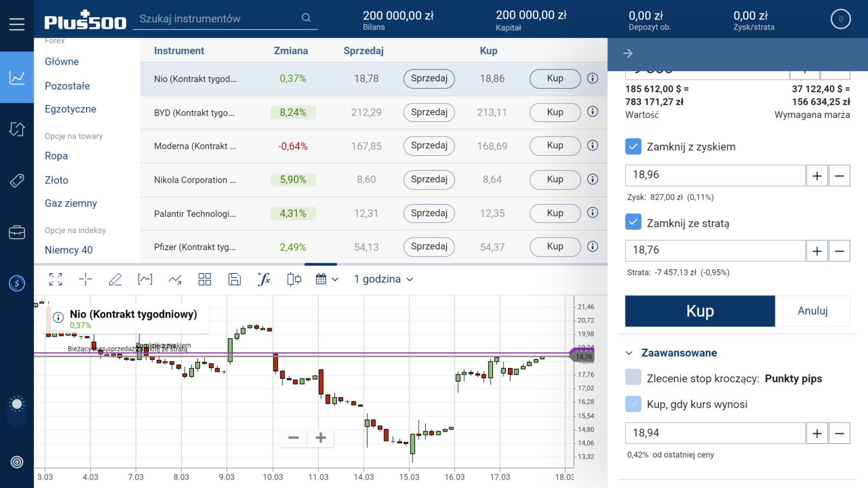Open the chart type bracket icon
This screenshot has width=868, height=488.
click(x=145, y=279)
